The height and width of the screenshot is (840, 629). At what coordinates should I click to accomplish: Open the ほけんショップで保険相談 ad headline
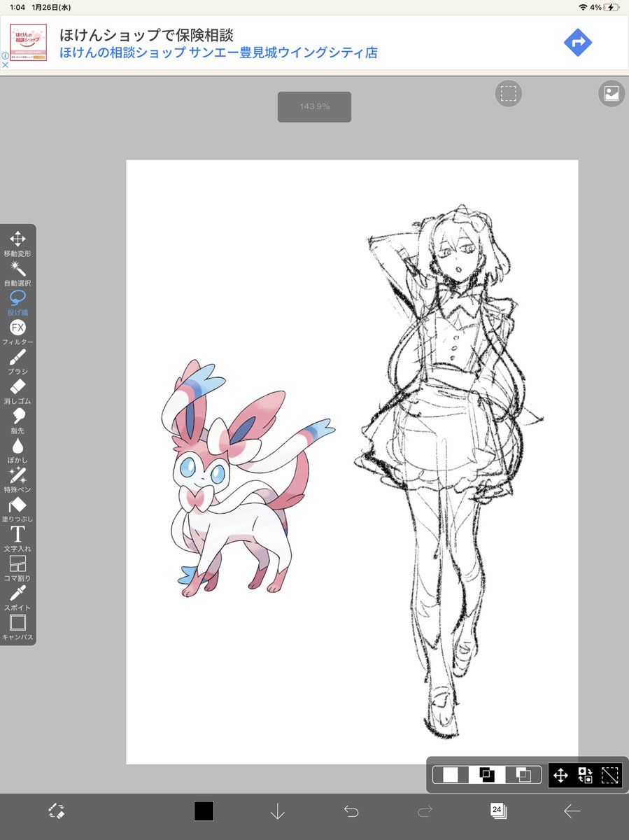(x=146, y=35)
